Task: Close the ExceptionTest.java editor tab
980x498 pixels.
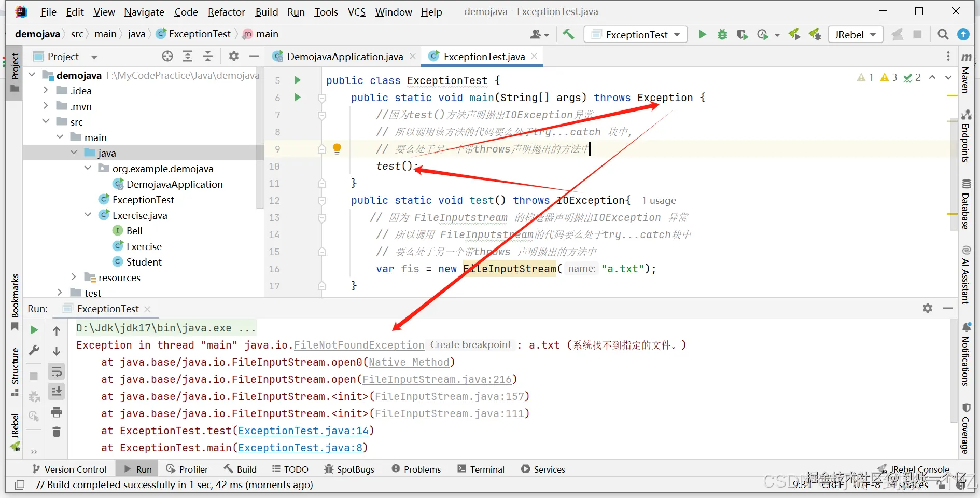Action: click(534, 56)
